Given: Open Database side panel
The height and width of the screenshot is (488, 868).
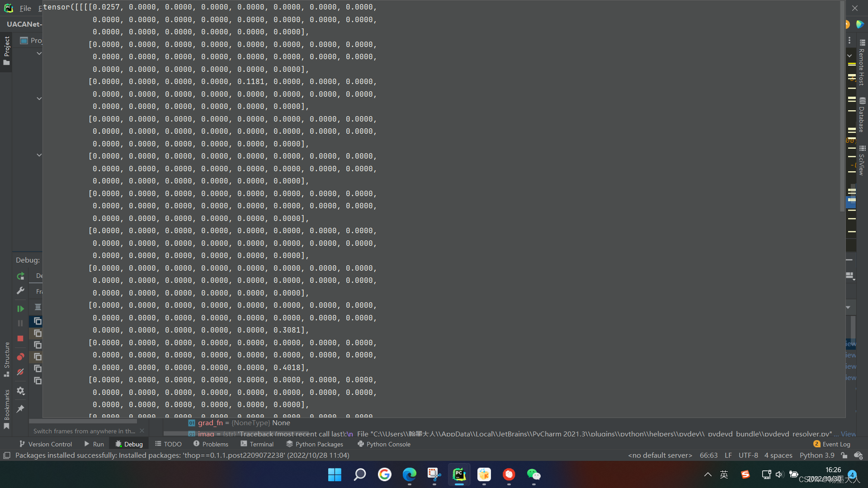Looking at the screenshot, I should [862, 115].
